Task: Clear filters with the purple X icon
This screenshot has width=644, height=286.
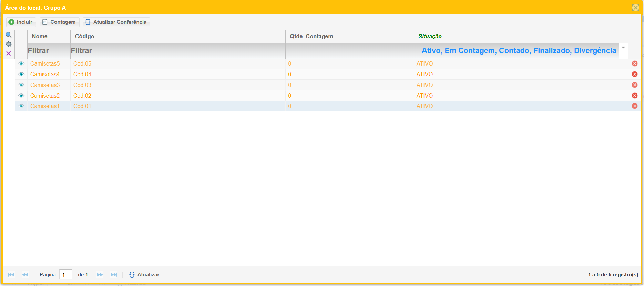Action: 9,53
